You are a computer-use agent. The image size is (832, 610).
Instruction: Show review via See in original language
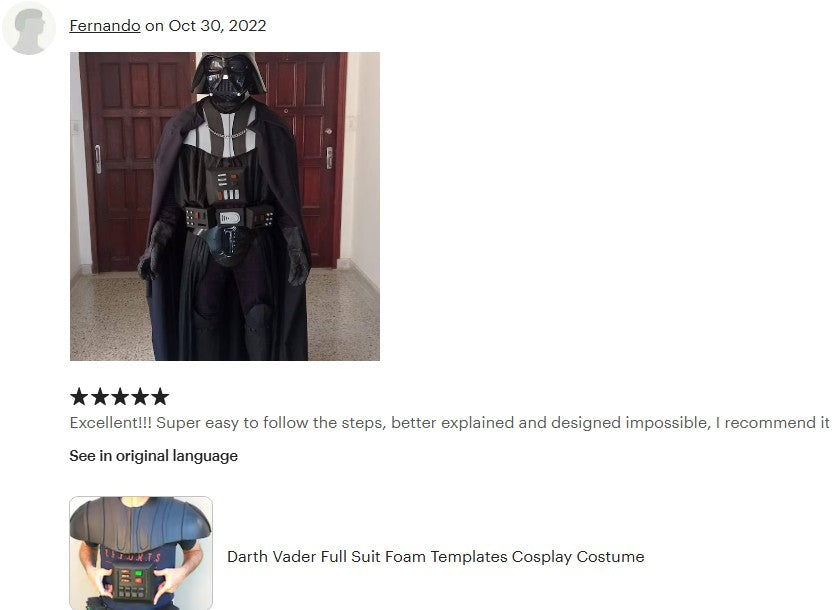pyautogui.click(x=153, y=456)
